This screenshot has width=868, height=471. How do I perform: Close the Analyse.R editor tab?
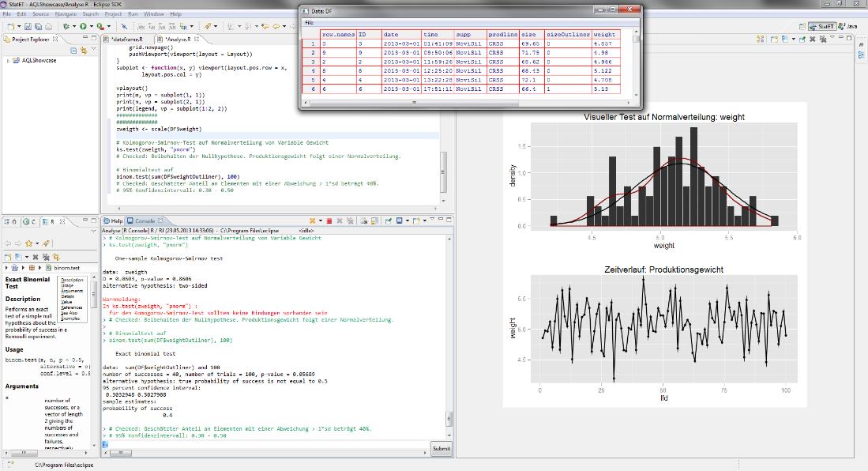pyautogui.click(x=197, y=40)
